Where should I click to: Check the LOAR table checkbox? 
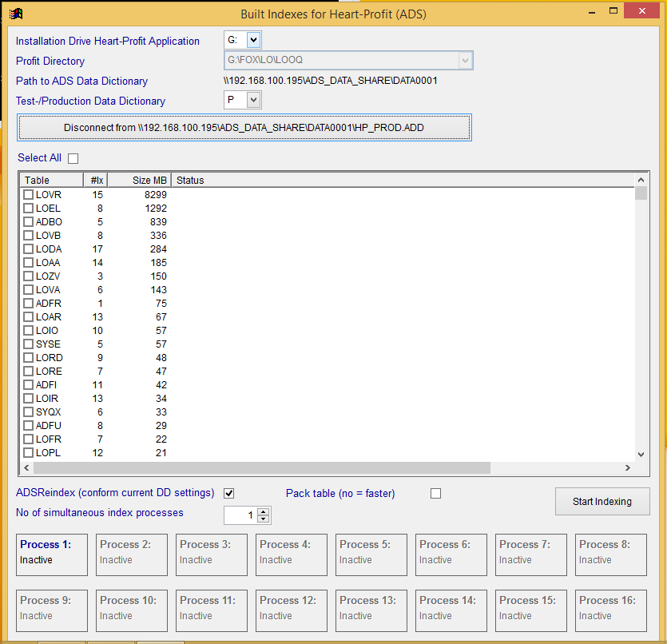point(29,317)
